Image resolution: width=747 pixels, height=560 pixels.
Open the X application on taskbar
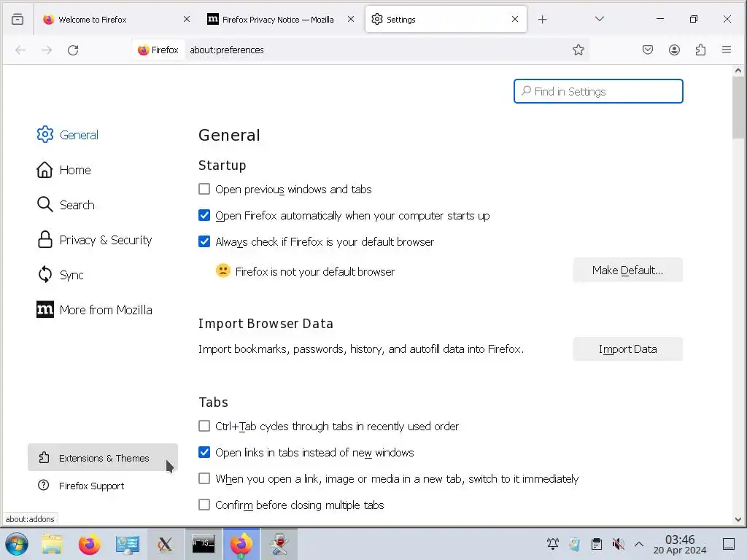click(x=166, y=544)
